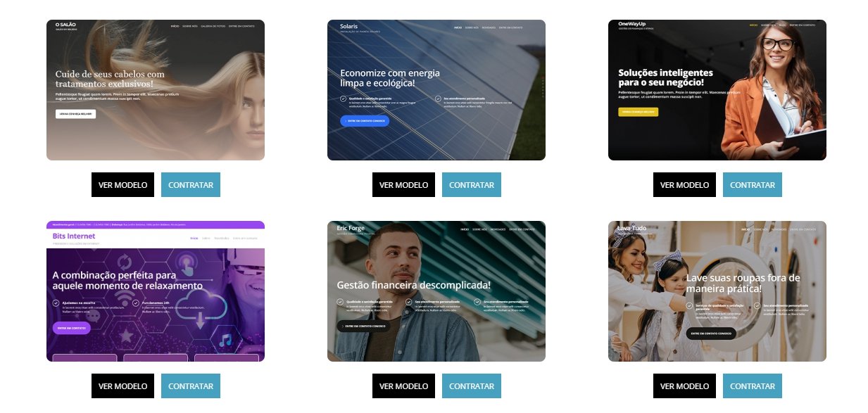View model of OneWayUp template
The height and width of the screenshot is (413, 868).
[x=684, y=185]
